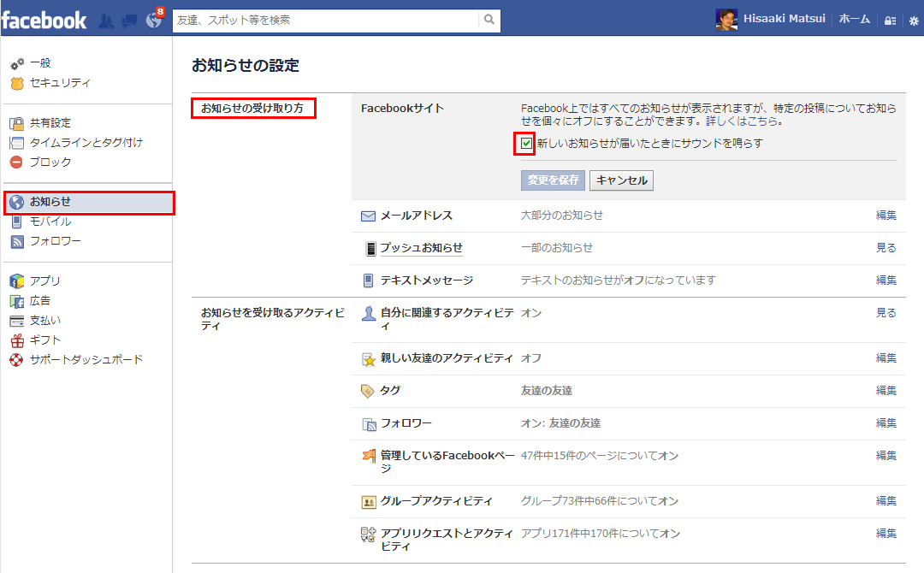
Task: Open モバイル settings in sidebar
Action: 50,221
